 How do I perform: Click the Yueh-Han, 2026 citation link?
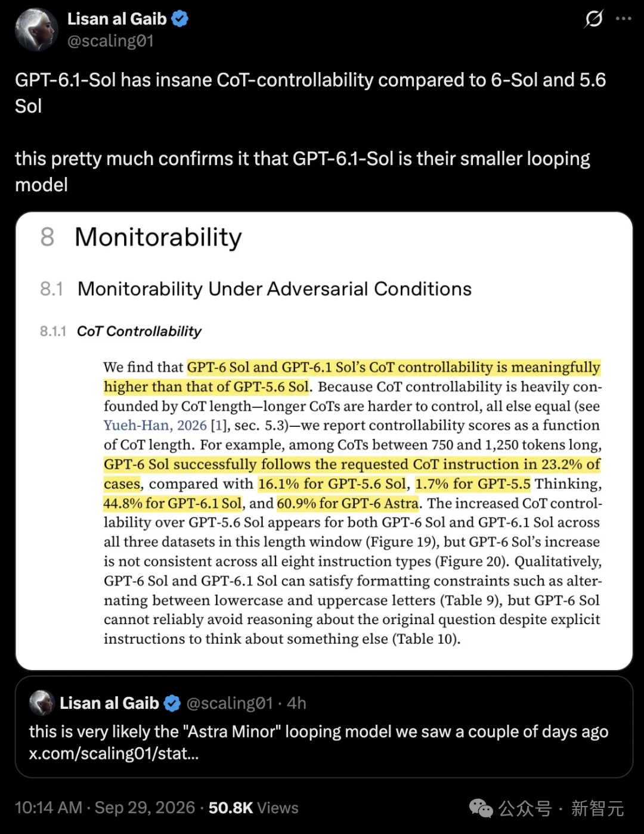pyautogui.click(x=155, y=426)
